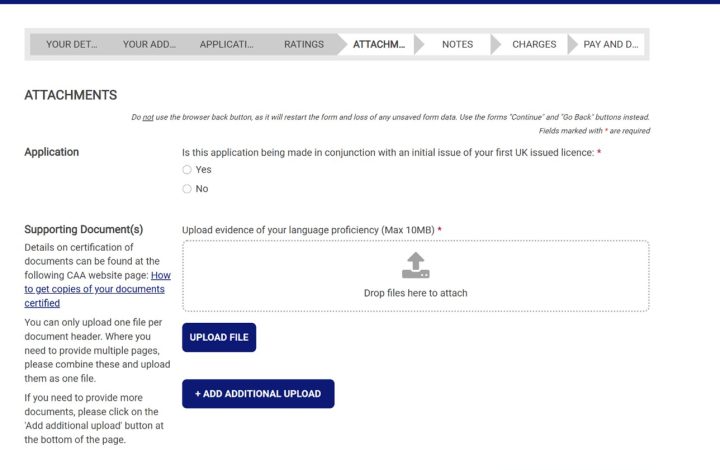Go to the Your Details step

[x=71, y=44]
